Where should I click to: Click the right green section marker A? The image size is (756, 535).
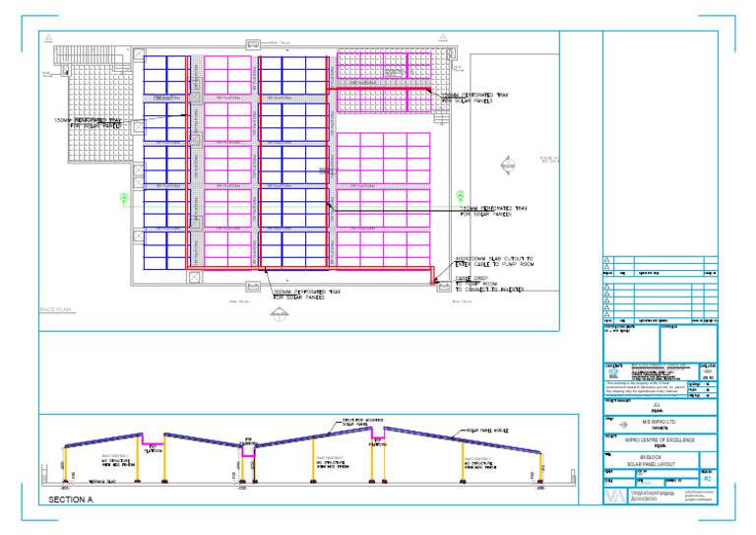460,195
